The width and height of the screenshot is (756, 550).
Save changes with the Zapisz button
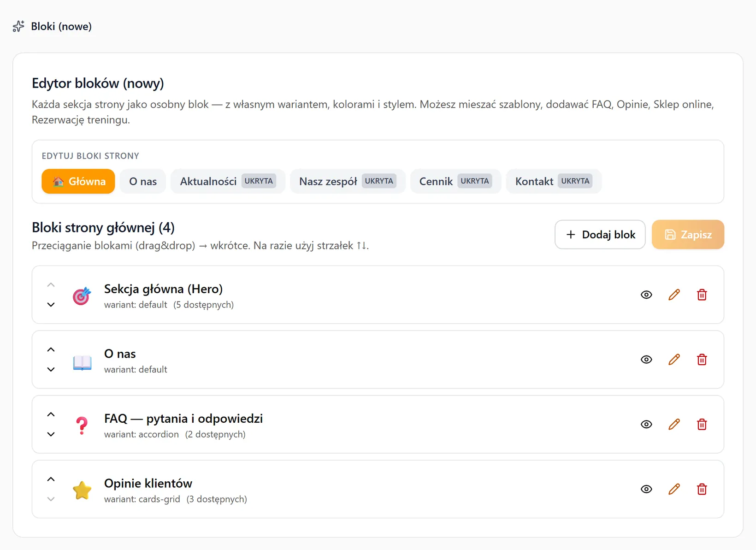pyautogui.click(x=688, y=235)
